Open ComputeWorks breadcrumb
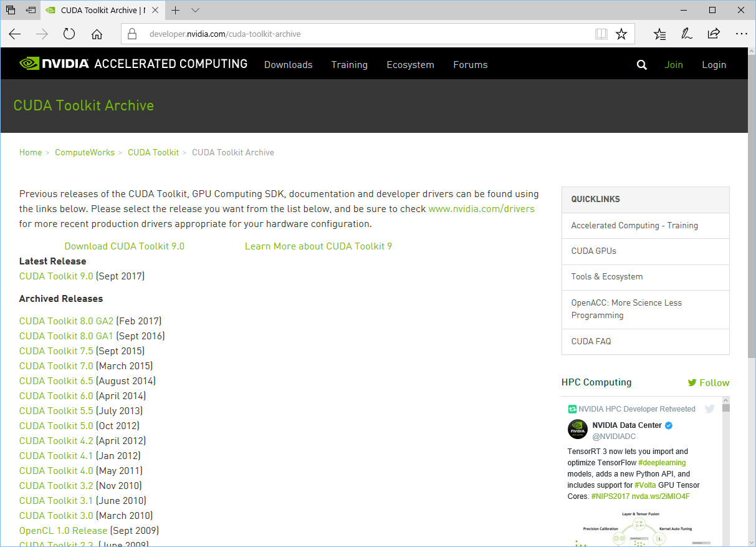 [85, 152]
